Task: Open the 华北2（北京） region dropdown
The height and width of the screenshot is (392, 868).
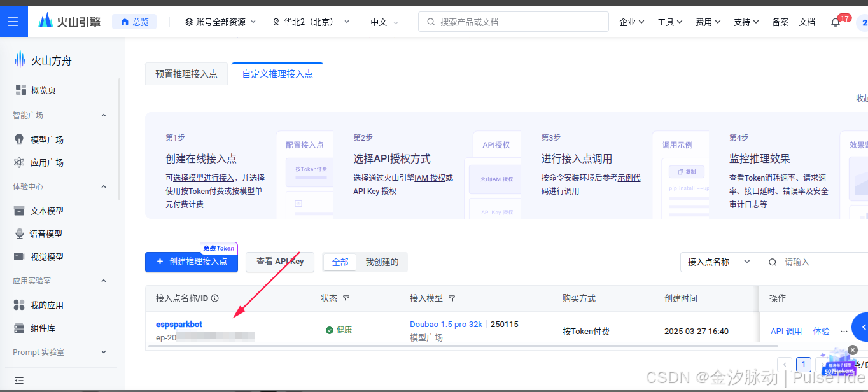Action: coord(311,22)
